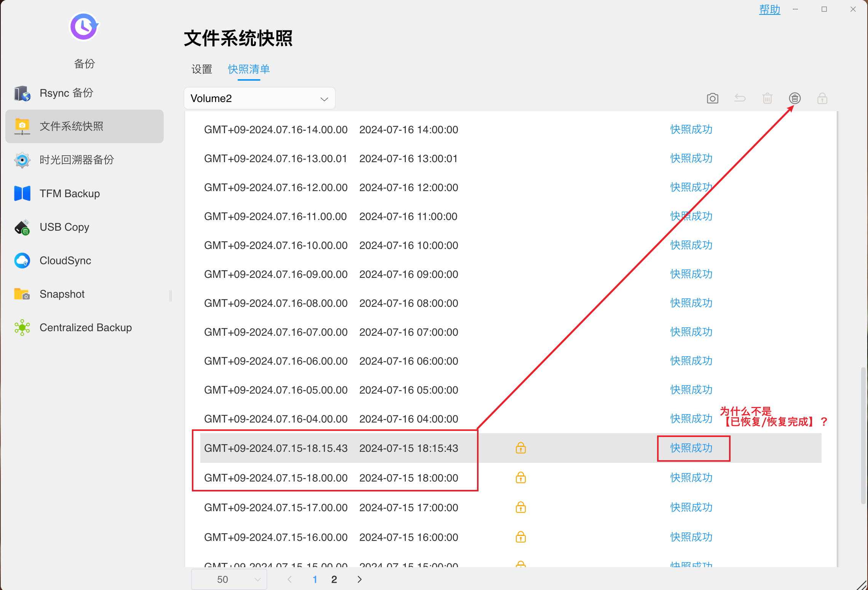Open TFM Backup in sidebar
The height and width of the screenshot is (590, 868).
(x=70, y=194)
